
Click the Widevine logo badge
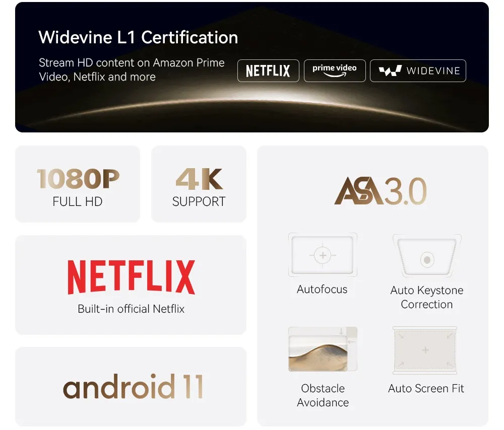(x=418, y=70)
